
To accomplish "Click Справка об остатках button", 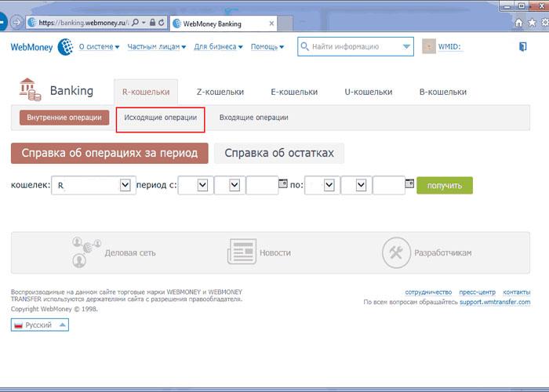I will click(279, 153).
